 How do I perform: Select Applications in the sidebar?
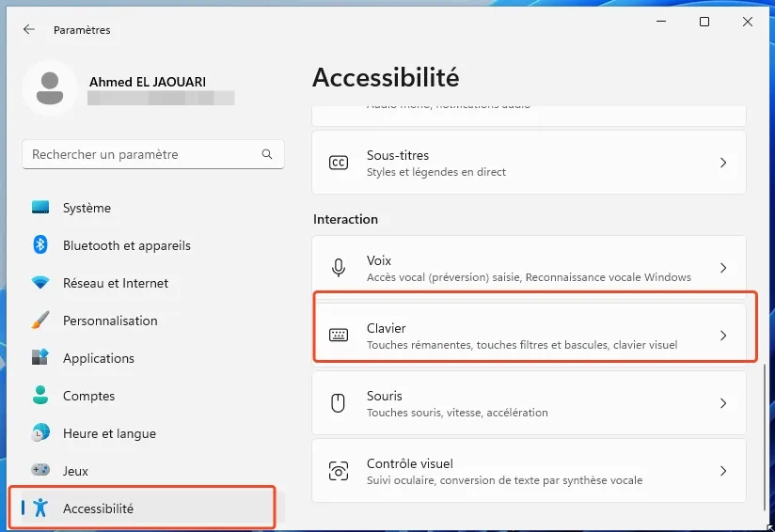pos(152,357)
